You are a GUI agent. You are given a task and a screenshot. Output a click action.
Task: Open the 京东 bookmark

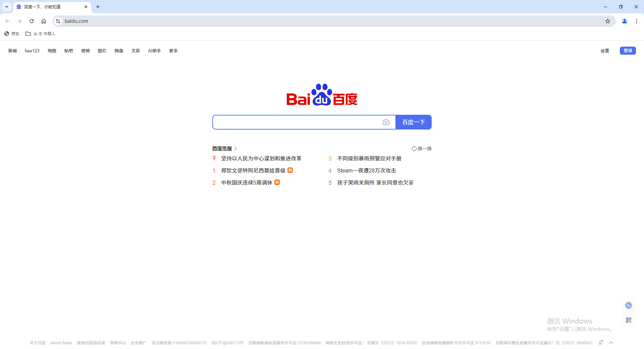pyautogui.click(x=12, y=34)
